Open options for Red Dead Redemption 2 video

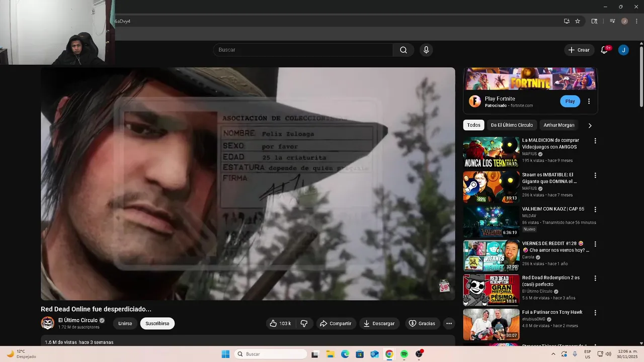pos(595,278)
